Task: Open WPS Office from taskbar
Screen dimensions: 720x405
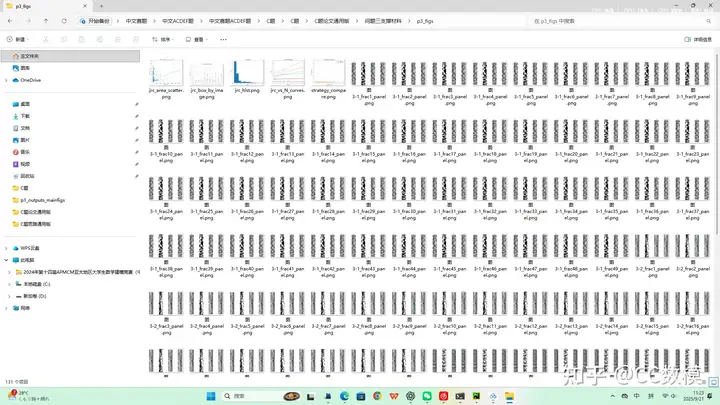Action: click(394, 396)
